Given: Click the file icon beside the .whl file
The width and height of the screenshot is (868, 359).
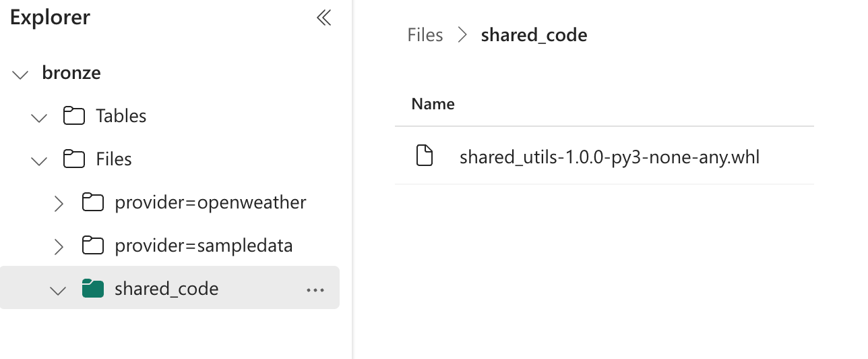Looking at the screenshot, I should (x=424, y=156).
